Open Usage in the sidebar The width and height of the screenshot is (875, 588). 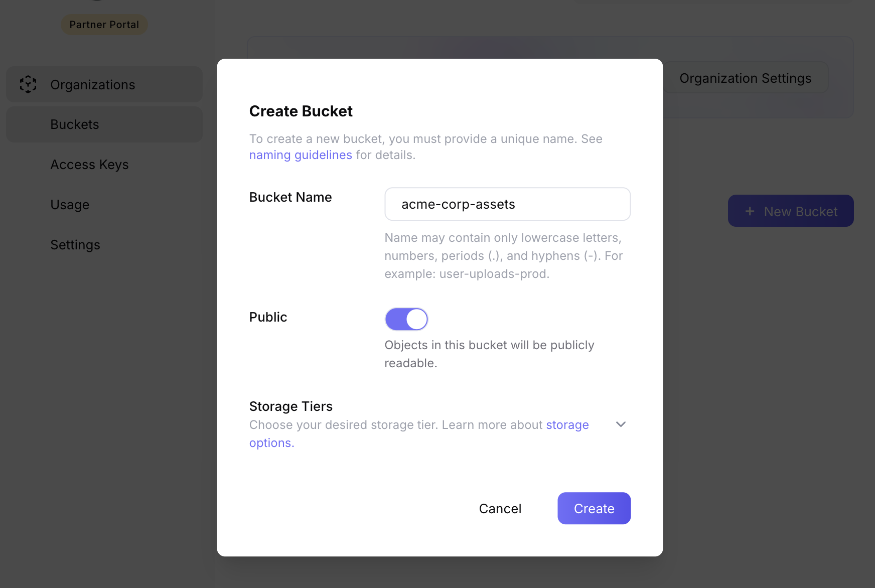pos(70,205)
